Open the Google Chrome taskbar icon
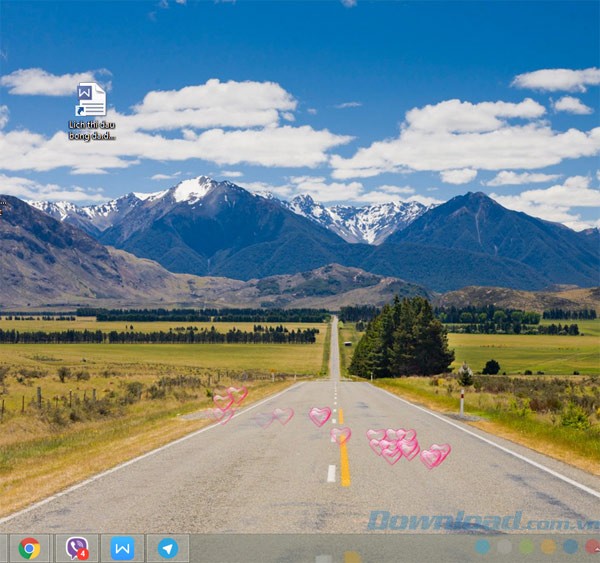600x563 pixels. [x=29, y=548]
